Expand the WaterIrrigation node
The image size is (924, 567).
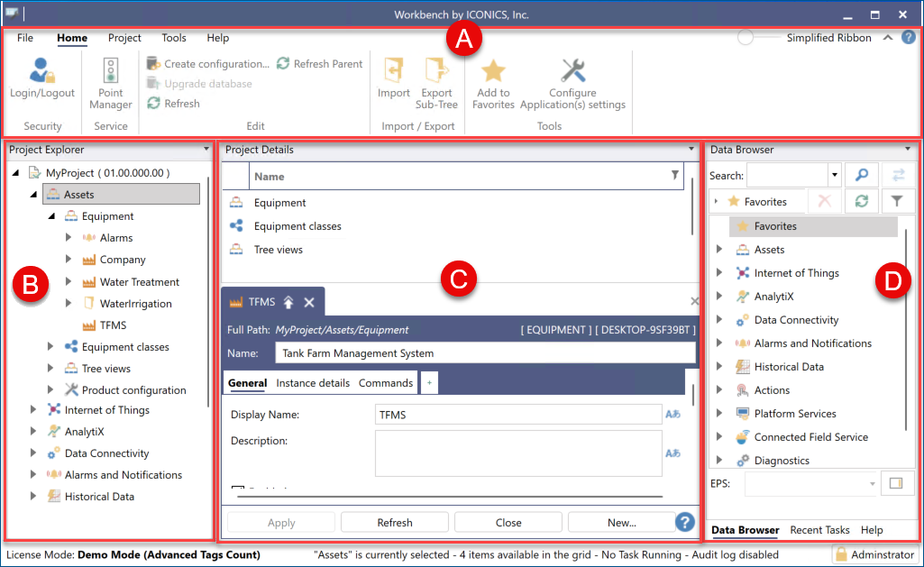pyautogui.click(x=69, y=304)
